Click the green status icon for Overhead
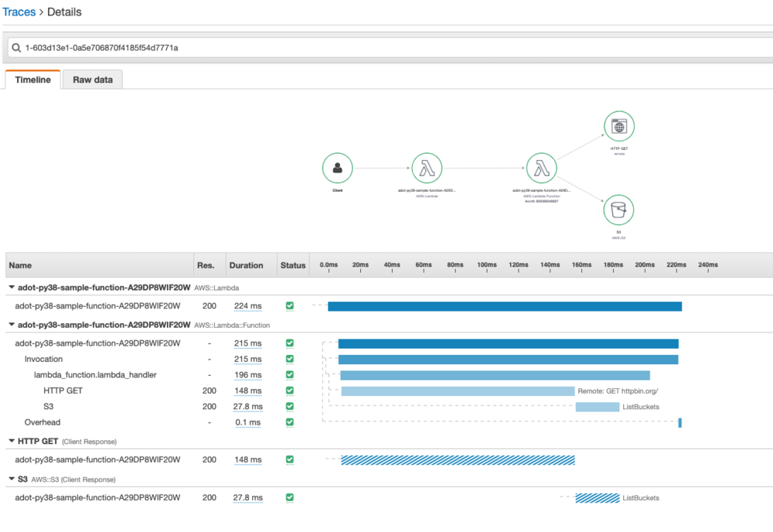This screenshot has height=532, width=773. 289,422
